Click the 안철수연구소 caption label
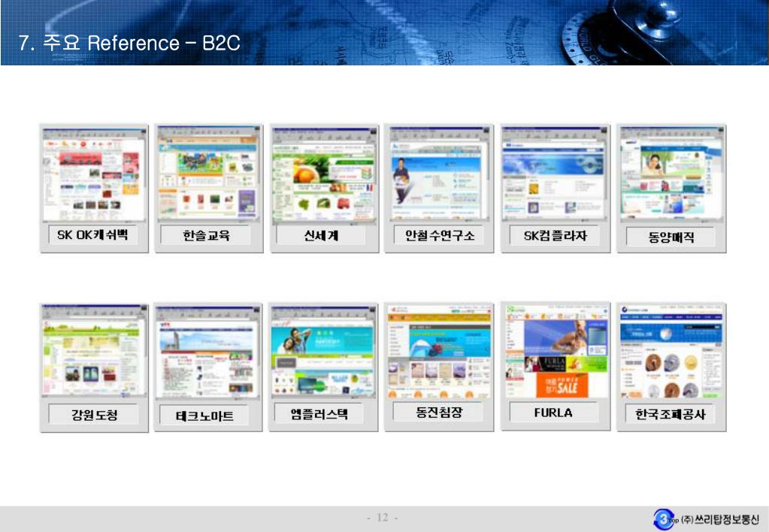This screenshot has height=532, width=769. click(x=439, y=236)
